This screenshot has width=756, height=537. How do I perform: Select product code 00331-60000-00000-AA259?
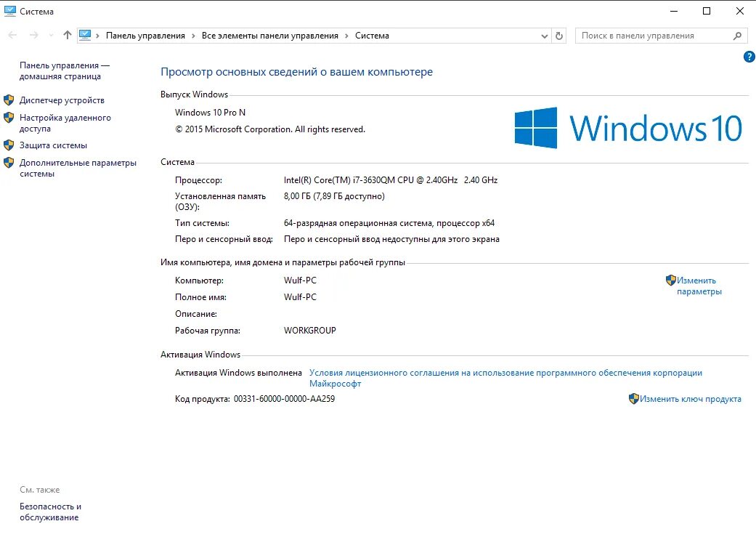(x=285, y=399)
